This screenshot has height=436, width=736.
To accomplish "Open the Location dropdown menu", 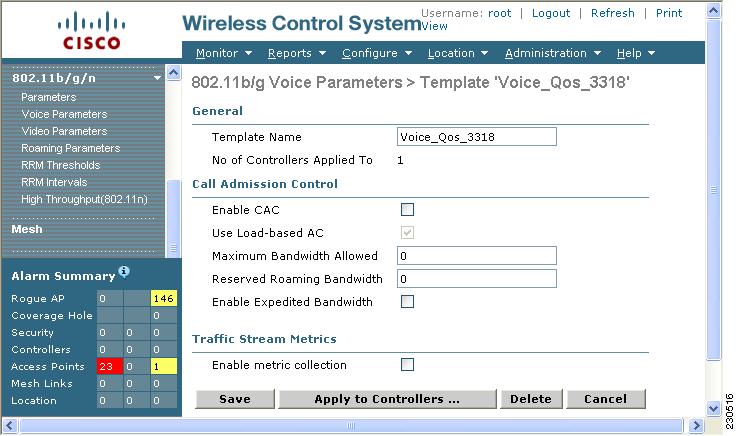I will [x=458, y=53].
